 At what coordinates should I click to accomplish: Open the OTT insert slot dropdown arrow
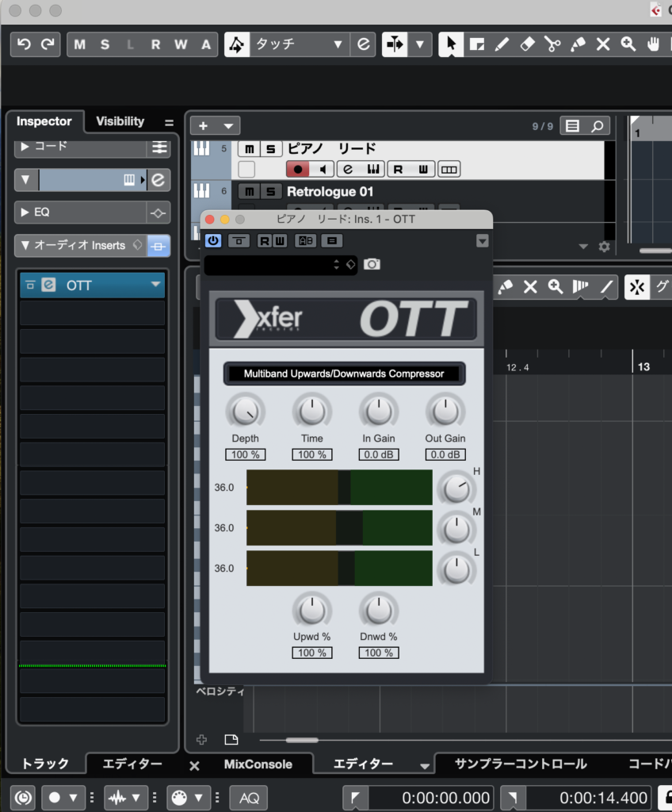pos(155,285)
